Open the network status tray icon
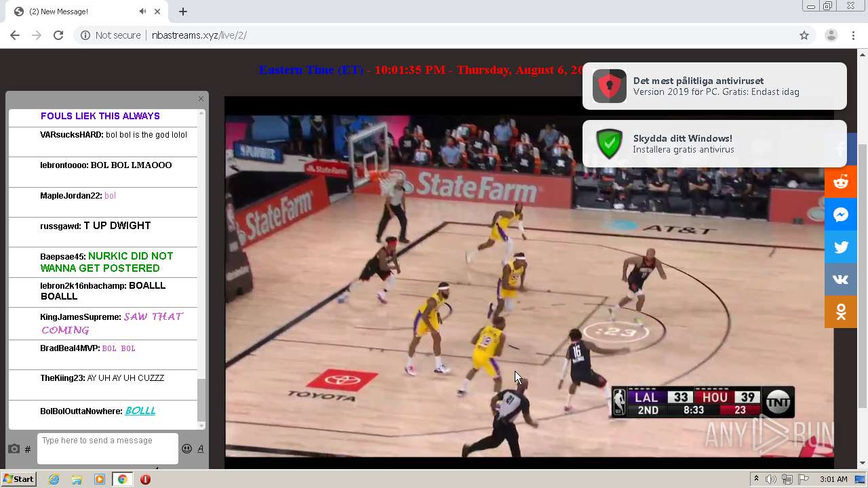 pyautogui.click(x=787, y=479)
